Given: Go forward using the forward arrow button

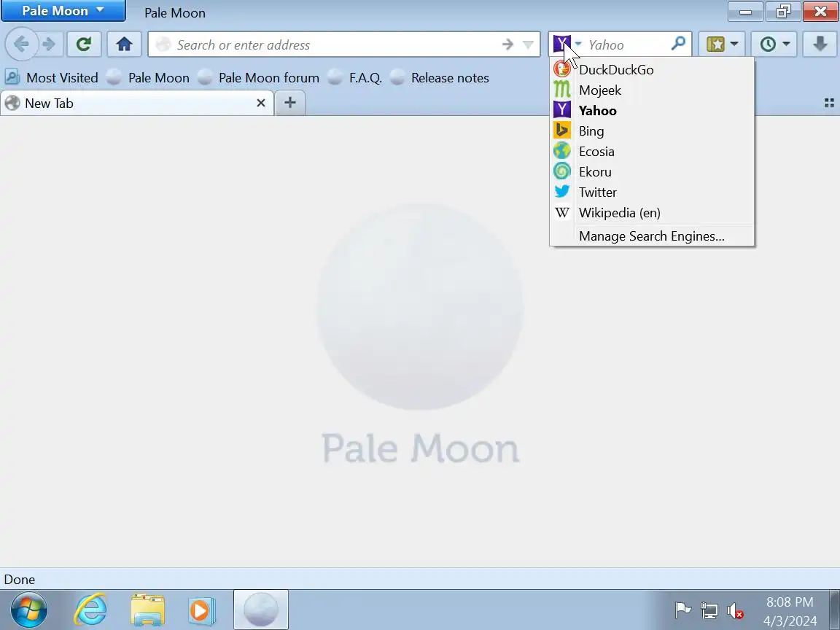Looking at the screenshot, I should (50, 44).
